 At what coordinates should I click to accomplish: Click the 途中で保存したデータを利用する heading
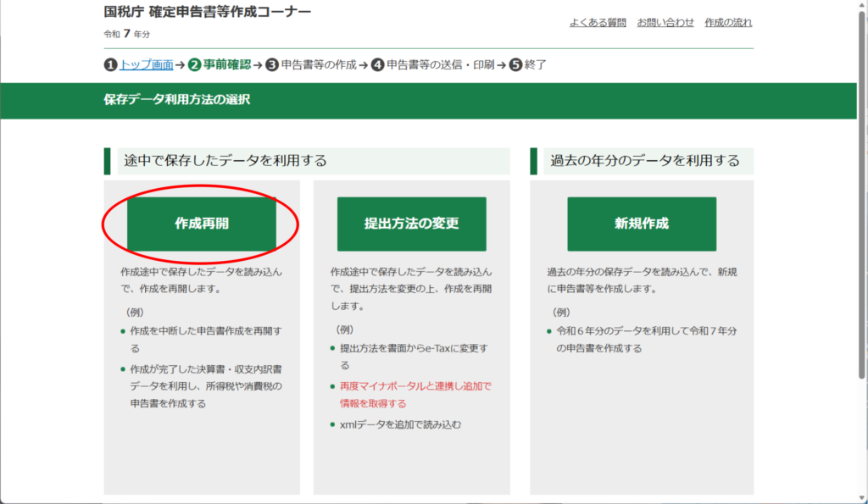point(225,161)
